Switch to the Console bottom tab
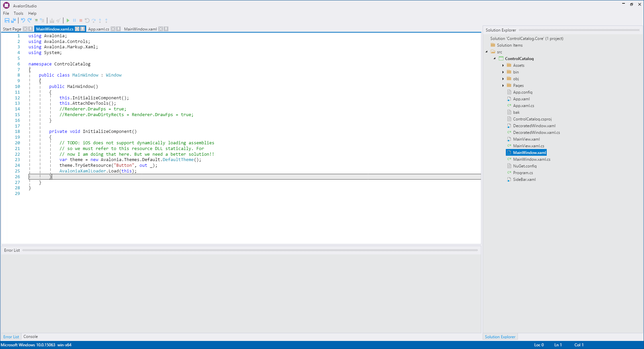This screenshot has height=349, width=644. pyautogui.click(x=31, y=337)
